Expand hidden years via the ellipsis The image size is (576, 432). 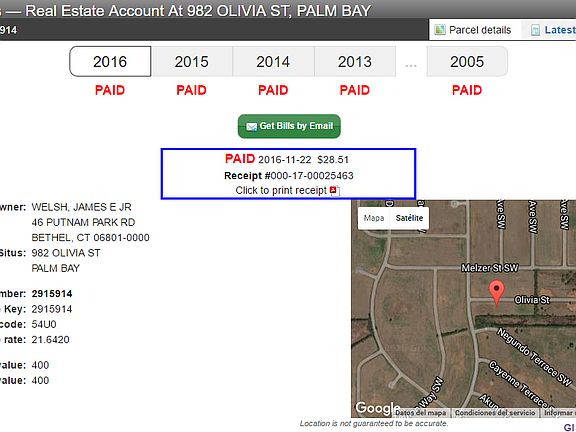[411, 65]
